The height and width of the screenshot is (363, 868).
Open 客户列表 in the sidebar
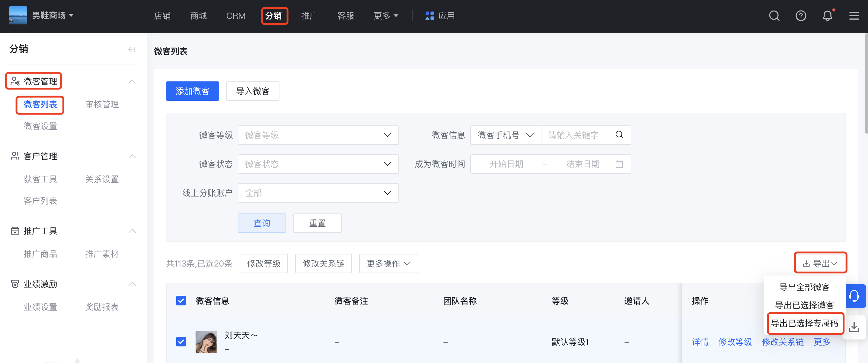(x=40, y=201)
